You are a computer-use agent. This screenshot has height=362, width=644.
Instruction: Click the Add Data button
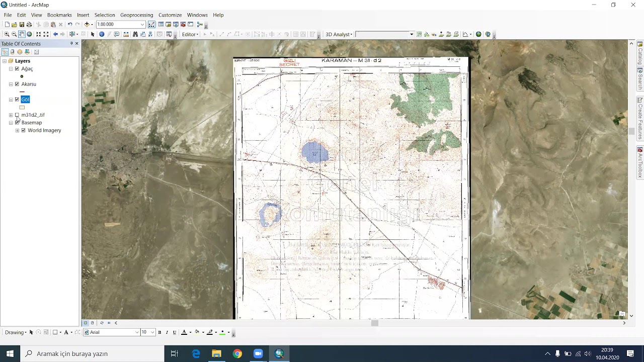(x=87, y=24)
